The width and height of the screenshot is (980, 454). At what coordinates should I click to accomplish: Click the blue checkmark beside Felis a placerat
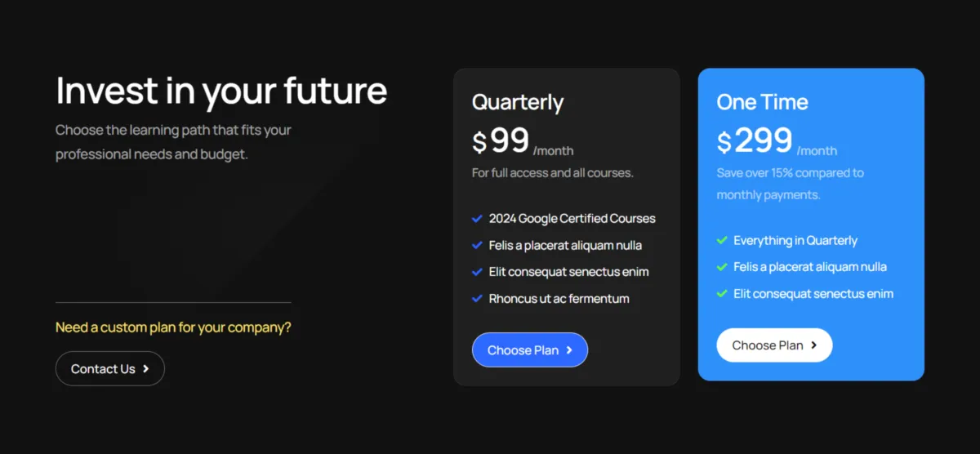pos(477,245)
